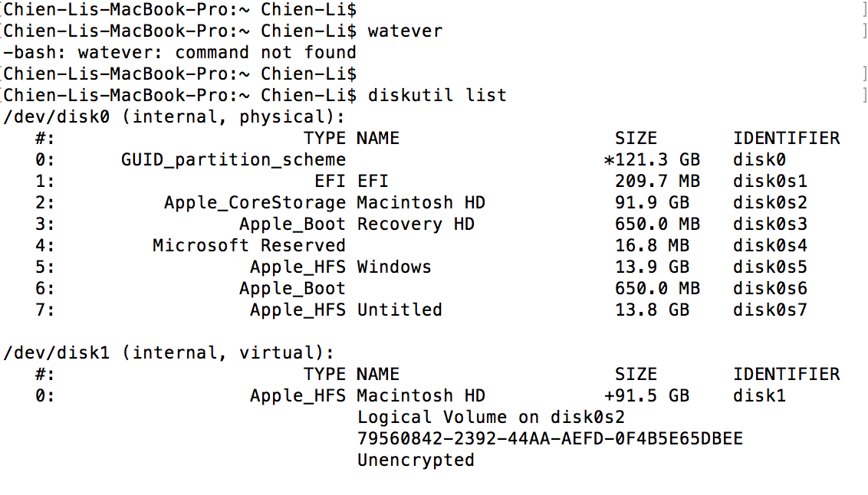Image resolution: width=868 pixels, height=495 pixels.
Task: Click the GUID_partition_scheme entry
Action: (233, 160)
